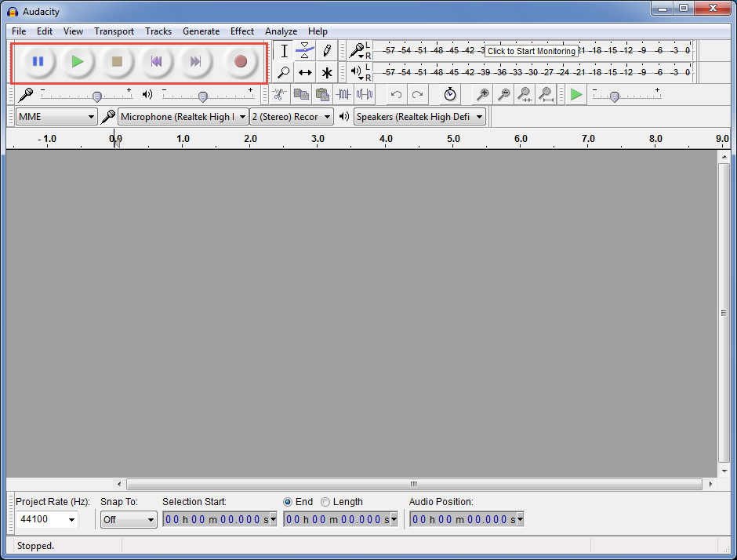Select the Length radio button
The width and height of the screenshot is (737, 560).
tap(325, 502)
